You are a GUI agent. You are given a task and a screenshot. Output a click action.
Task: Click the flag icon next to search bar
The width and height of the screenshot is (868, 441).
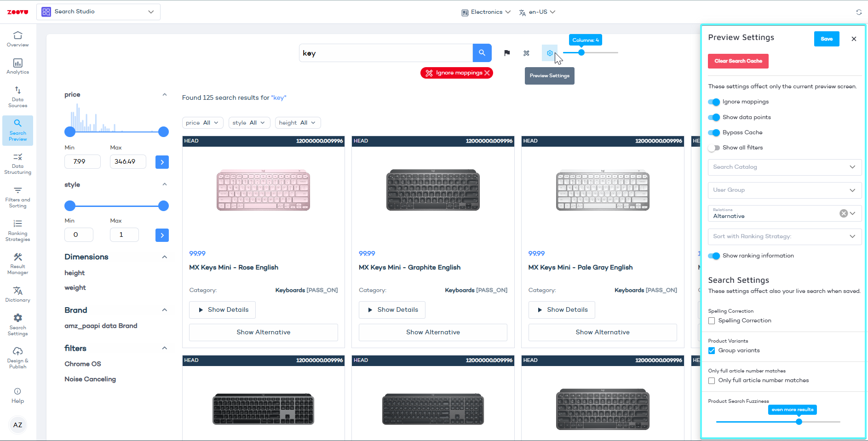tap(506, 53)
